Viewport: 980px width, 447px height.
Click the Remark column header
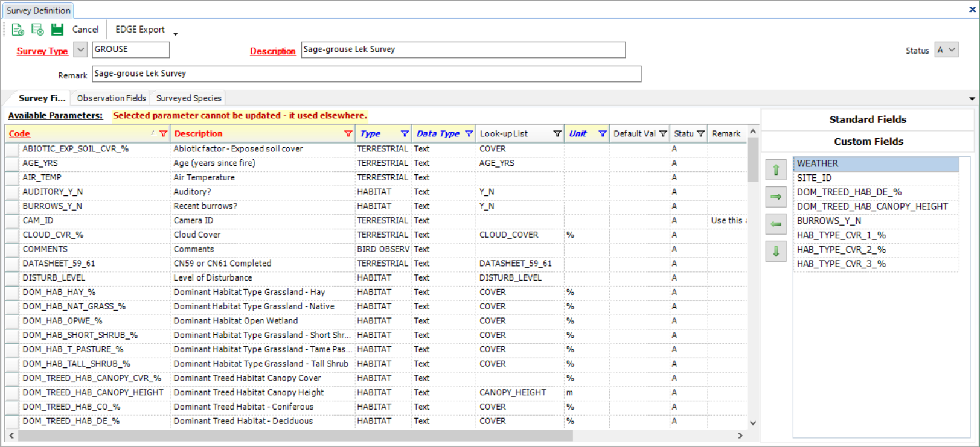(726, 134)
